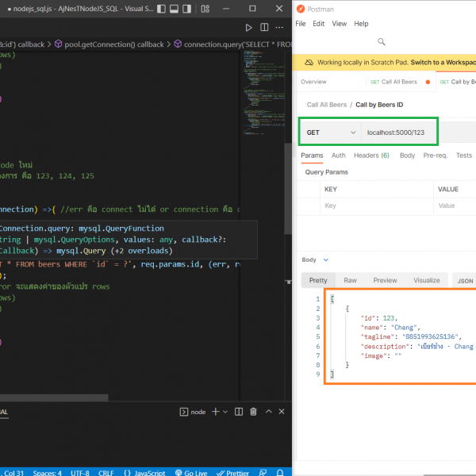
Task: Click the Switch to a Workspace link
Action: 442,62
